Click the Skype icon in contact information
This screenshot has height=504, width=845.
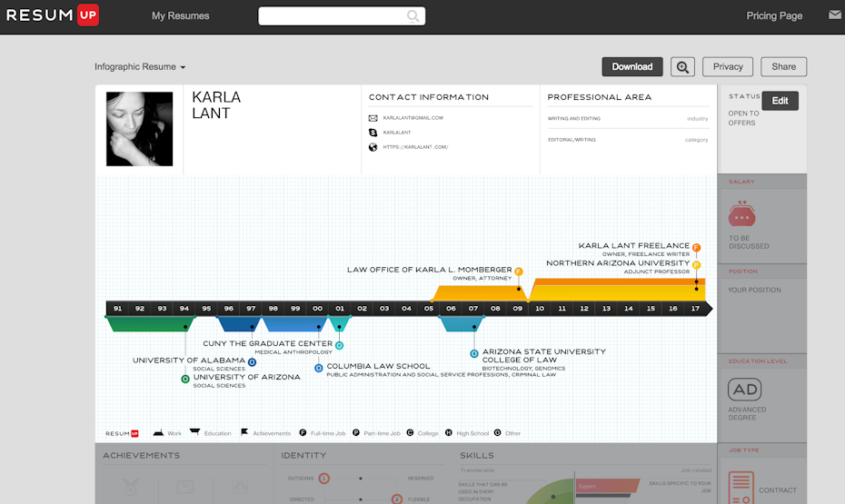point(373,133)
